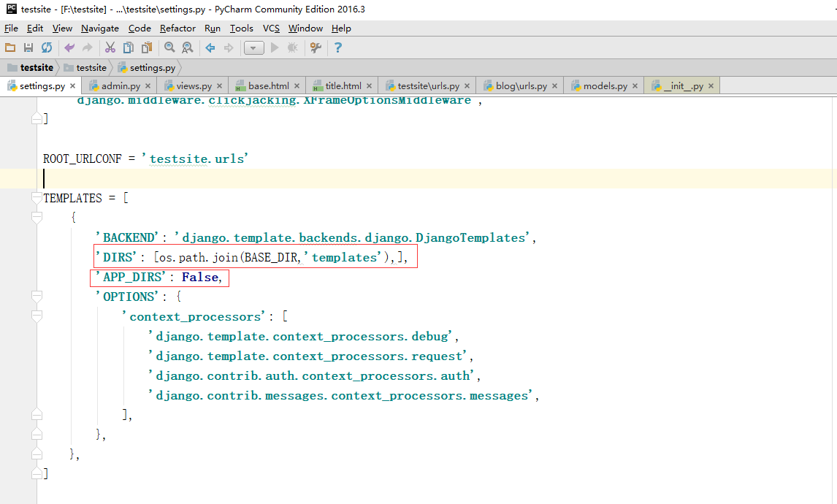837x504 pixels.
Task: Open the Code menu
Action: tap(139, 28)
